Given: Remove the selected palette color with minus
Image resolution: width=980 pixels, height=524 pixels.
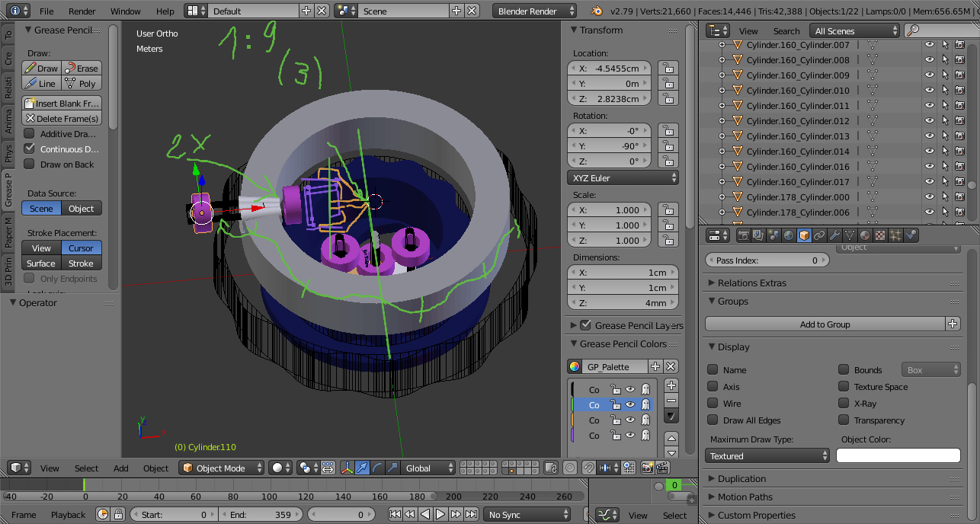Looking at the screenshot, I should tap(671, 401).
